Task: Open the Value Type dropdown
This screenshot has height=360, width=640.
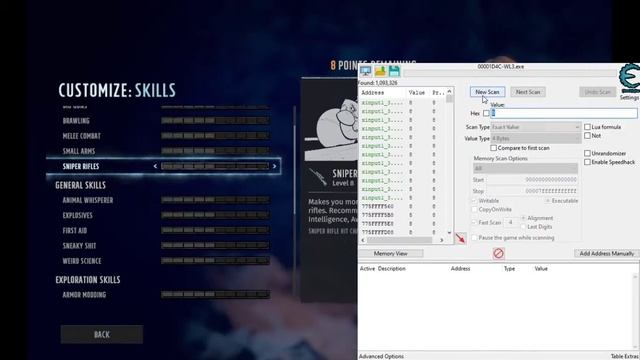Action: (536, 138)
